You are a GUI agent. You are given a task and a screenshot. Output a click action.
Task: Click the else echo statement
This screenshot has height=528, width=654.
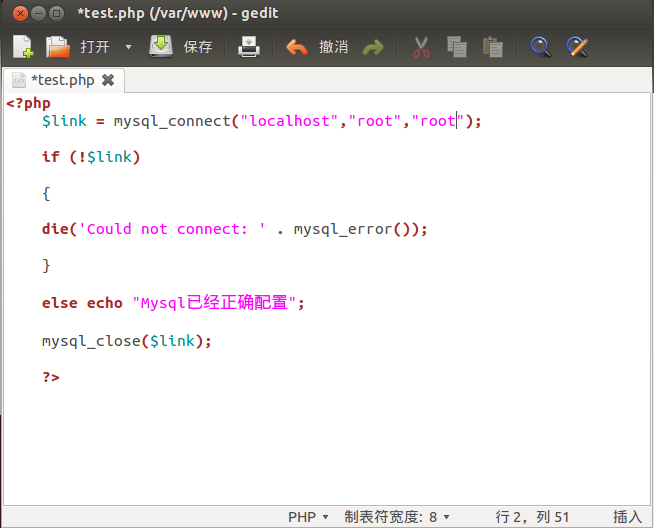[x=82, y=303]
